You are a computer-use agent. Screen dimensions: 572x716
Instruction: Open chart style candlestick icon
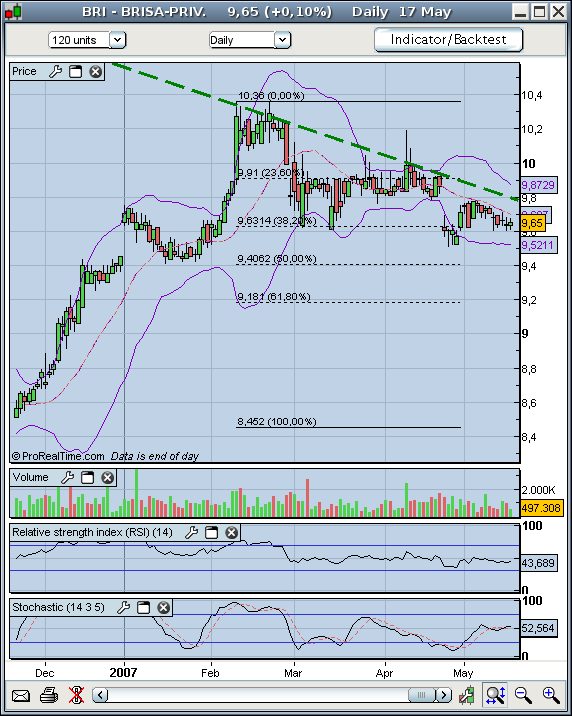(x=467, y=695)
